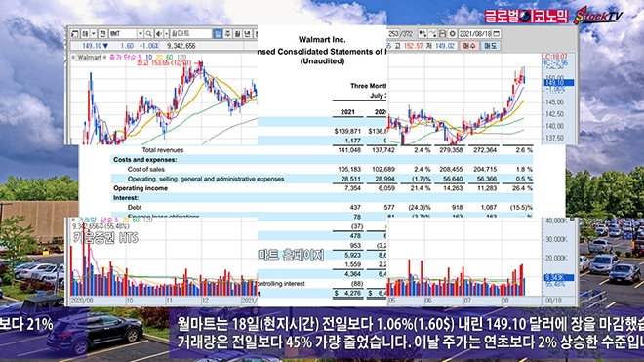Click the red 매수 buy button
Viewport: 644px width, 362px height.
pyautogui.click(x=469, y=46)
